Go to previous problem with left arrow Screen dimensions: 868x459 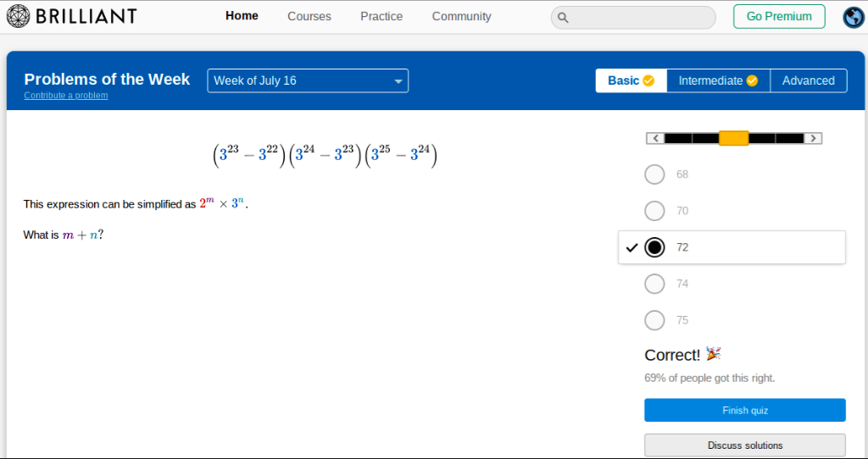[654, 138]
